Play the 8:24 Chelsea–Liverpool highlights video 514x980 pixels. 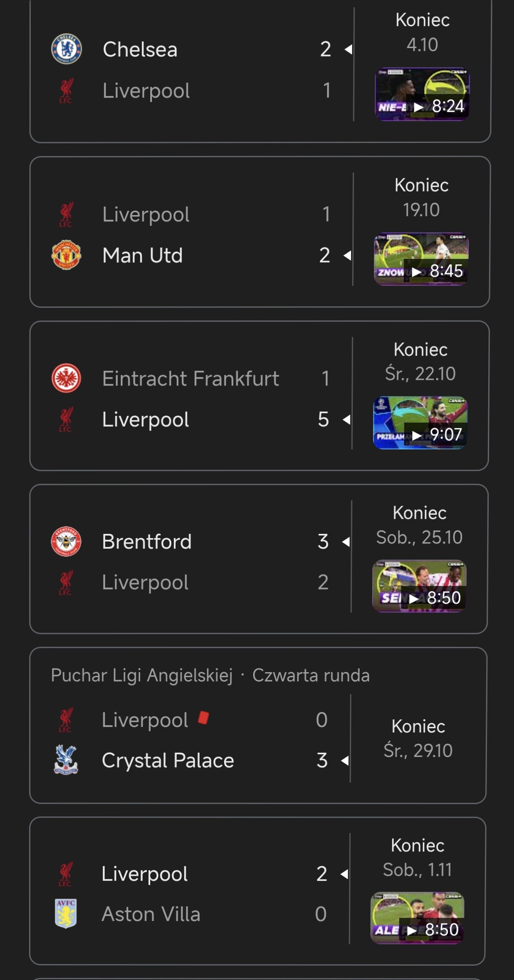[x=422, y=94]
